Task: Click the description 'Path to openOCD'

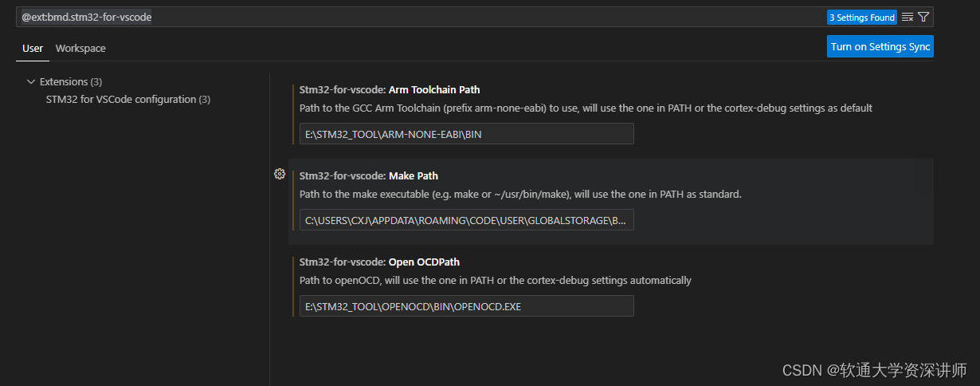Action: [x=496, y=280]
